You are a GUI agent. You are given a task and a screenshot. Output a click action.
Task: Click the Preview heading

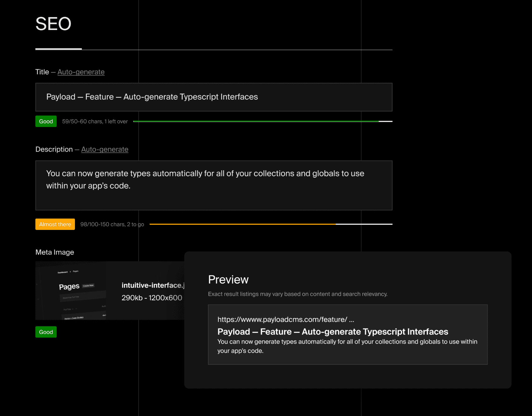tap(228, 280)
